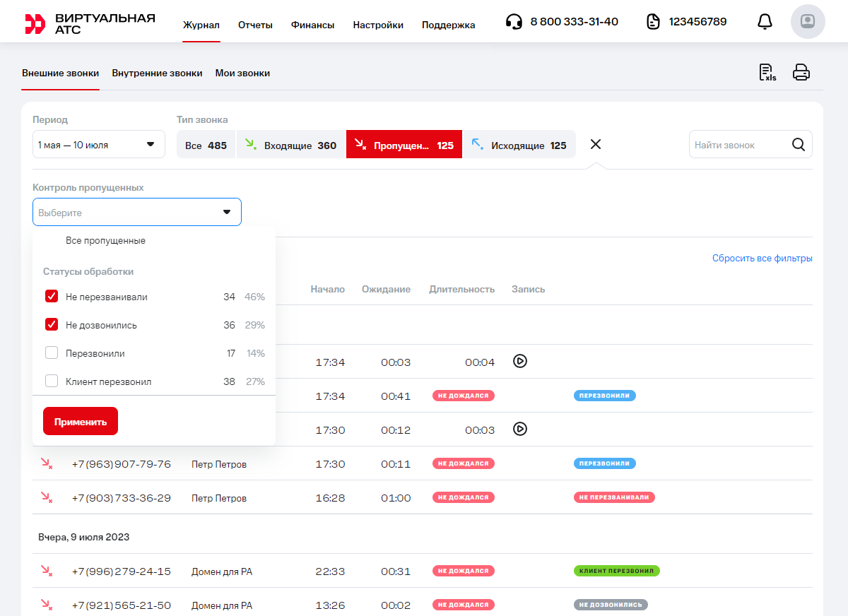Click the printer icon
This screenshot has width=848, height=616.
tap(801, 73)
